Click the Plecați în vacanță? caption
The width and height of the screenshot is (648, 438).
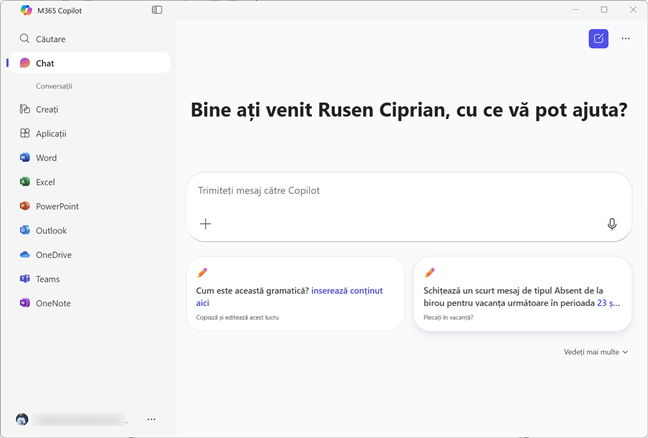tap(448, 317)
